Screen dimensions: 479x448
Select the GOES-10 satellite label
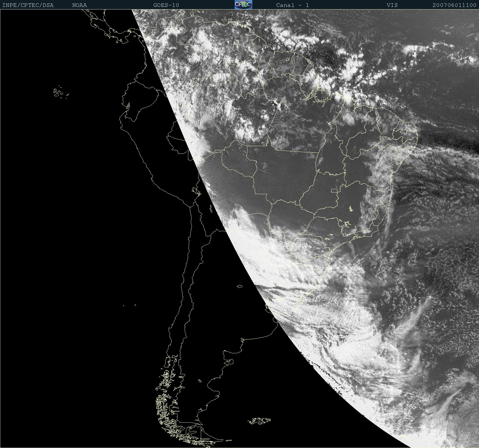(x=166, y=5)
